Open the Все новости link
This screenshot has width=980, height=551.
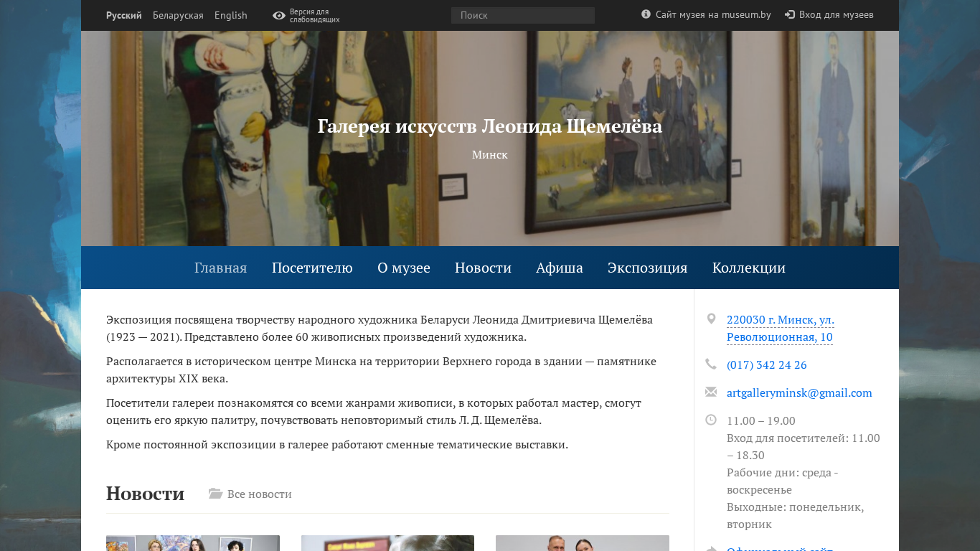[260, 494]
